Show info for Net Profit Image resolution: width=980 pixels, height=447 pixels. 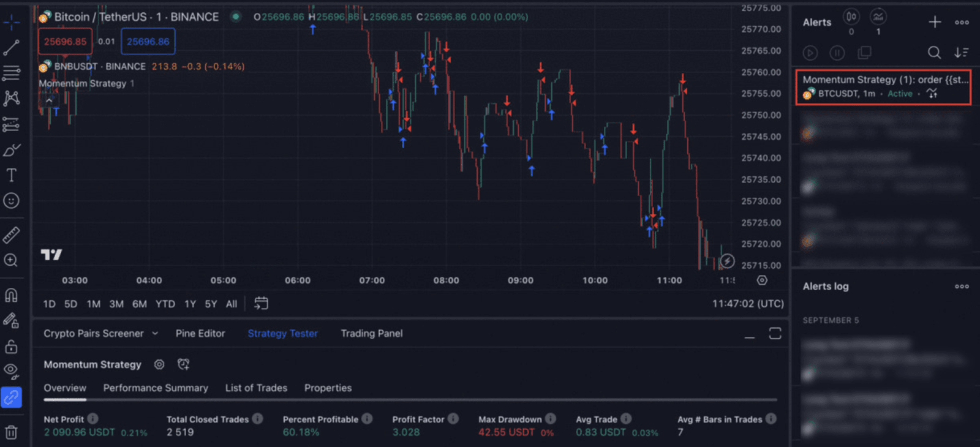92,419
